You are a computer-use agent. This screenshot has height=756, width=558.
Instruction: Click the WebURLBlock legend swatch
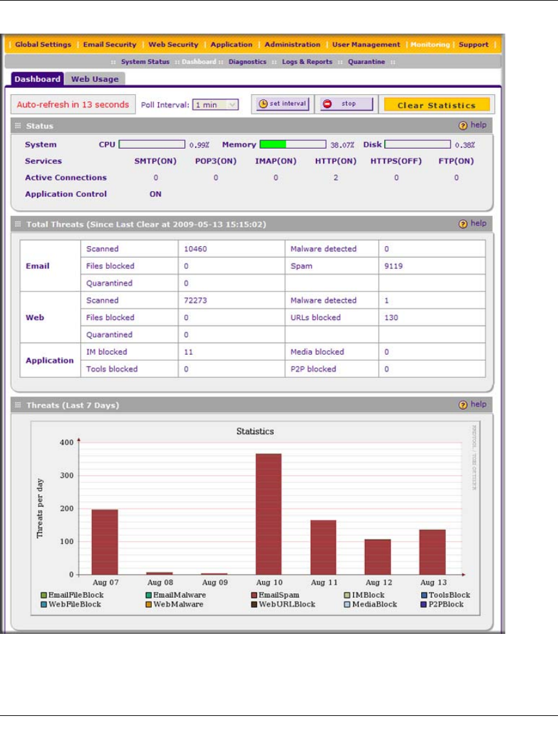(254, 605)
